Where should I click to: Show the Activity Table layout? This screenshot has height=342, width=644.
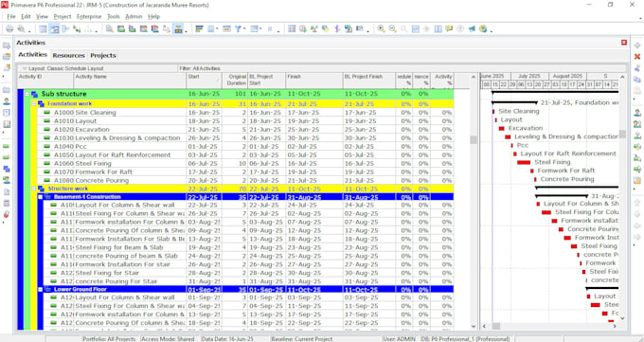coord(43,28)
